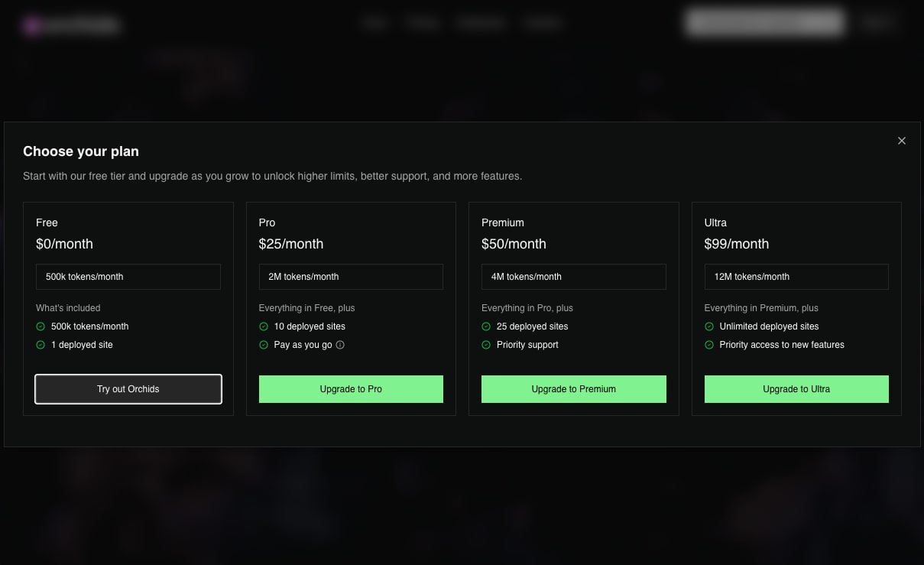Click Everything in Free, plus label

(307, 308)
